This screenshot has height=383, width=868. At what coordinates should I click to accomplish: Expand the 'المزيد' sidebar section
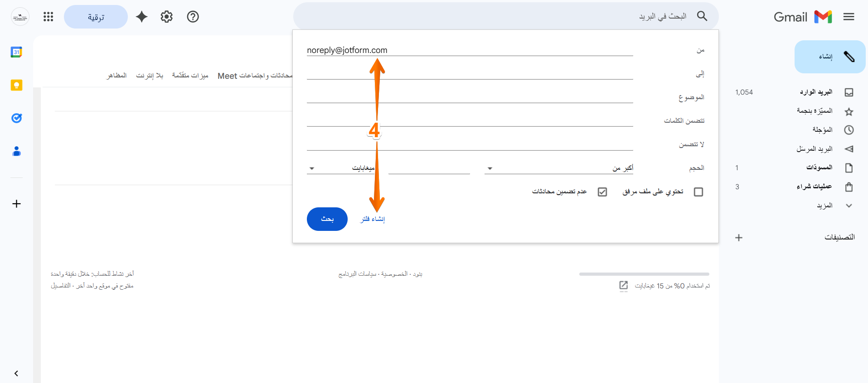pyautogui.click(x=824, y=206)
